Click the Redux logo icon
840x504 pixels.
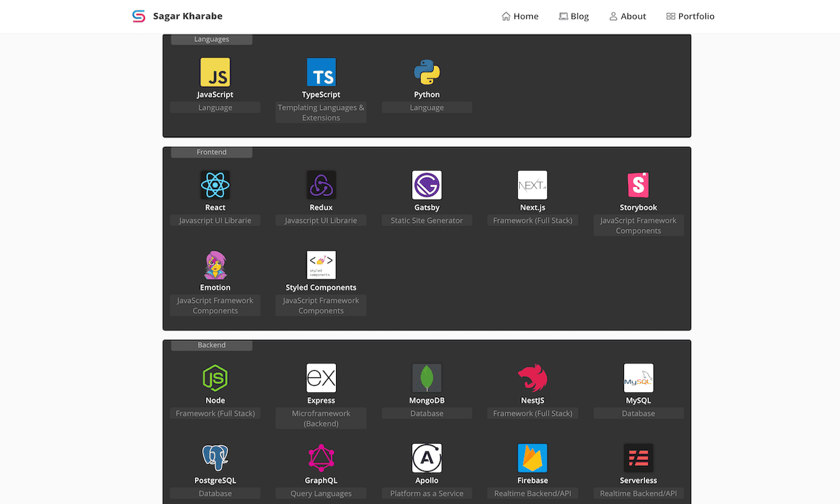click(321, 185)
